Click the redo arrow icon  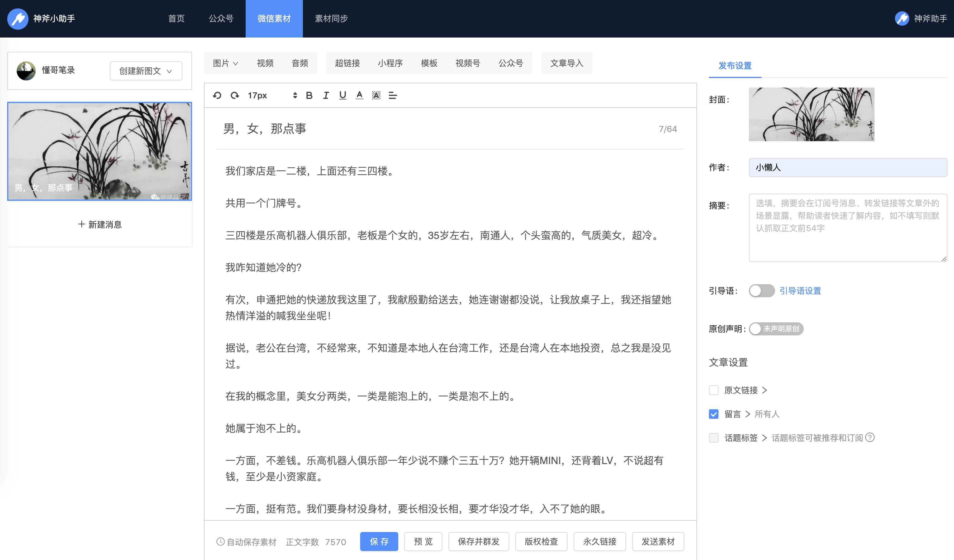click(235, 95)
